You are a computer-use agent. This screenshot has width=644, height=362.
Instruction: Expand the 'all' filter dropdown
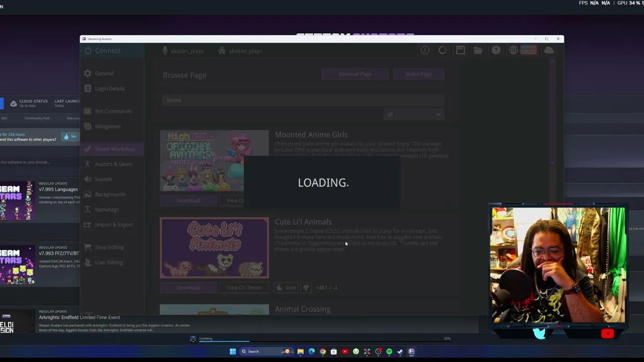(x=414, y=115)
